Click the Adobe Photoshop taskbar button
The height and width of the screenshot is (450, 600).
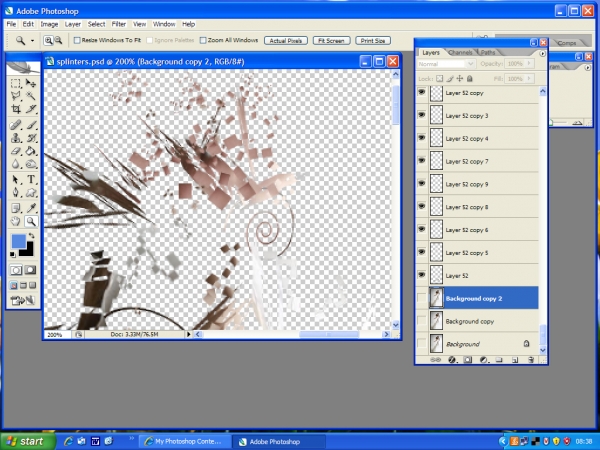279,442
